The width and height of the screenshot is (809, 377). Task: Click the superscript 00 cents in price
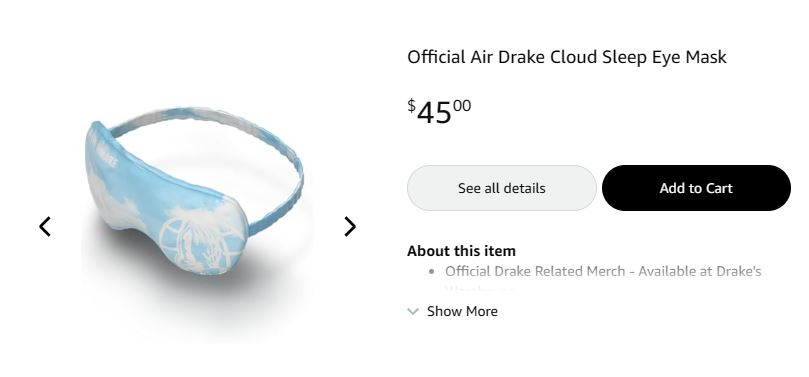pyautogui.click(x=462, y=106)
